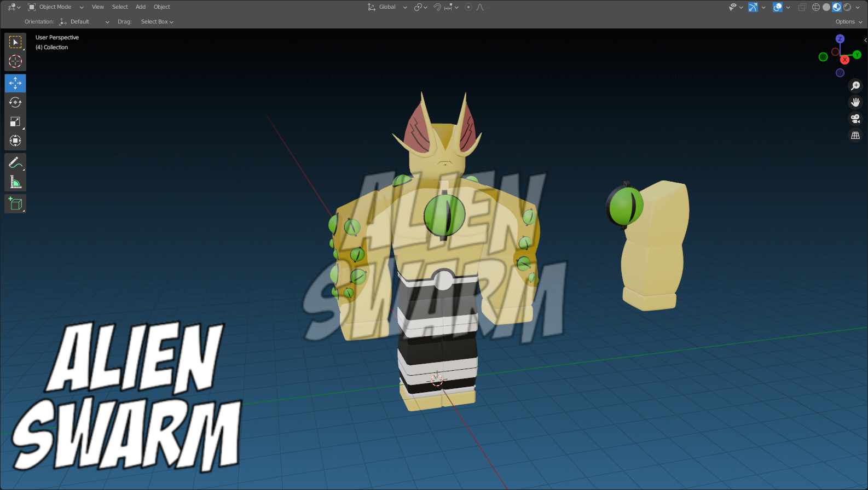Image resolution: width=868 pixels, height=490 pixels.
Task: Toggle perspective/orthographic grid button
Action: pos(855,135)
